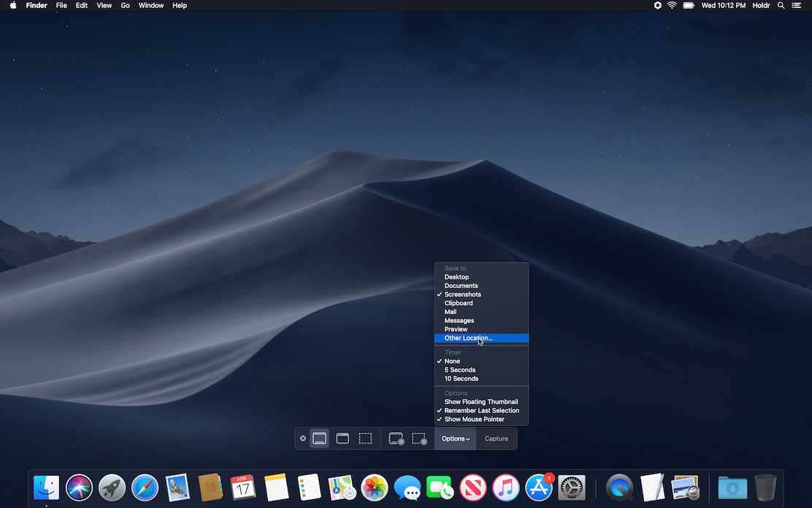The width and height of the screenshot is (812, 508).
Task: Open iTunes music note icon in Dock
Action: point(506,488)
